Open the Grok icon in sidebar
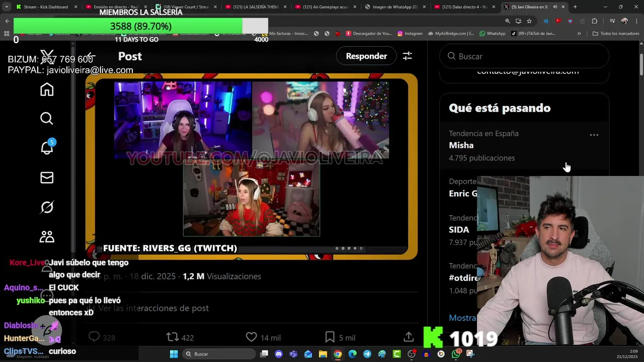 point(47,207)
